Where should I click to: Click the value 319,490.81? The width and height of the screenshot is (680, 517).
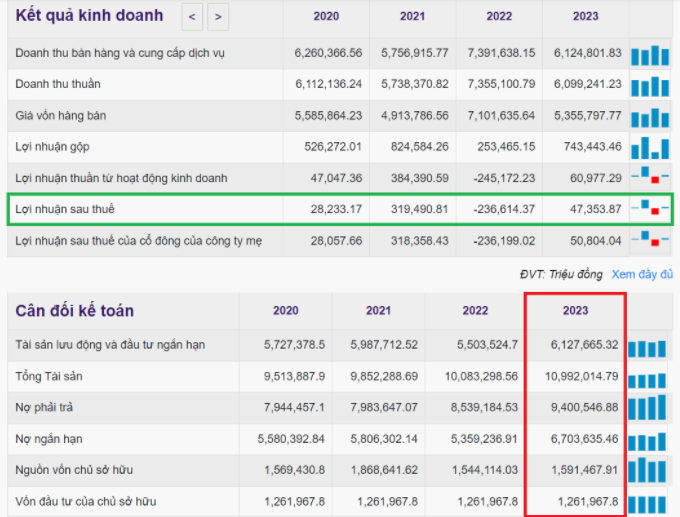[x=420, y=209]
